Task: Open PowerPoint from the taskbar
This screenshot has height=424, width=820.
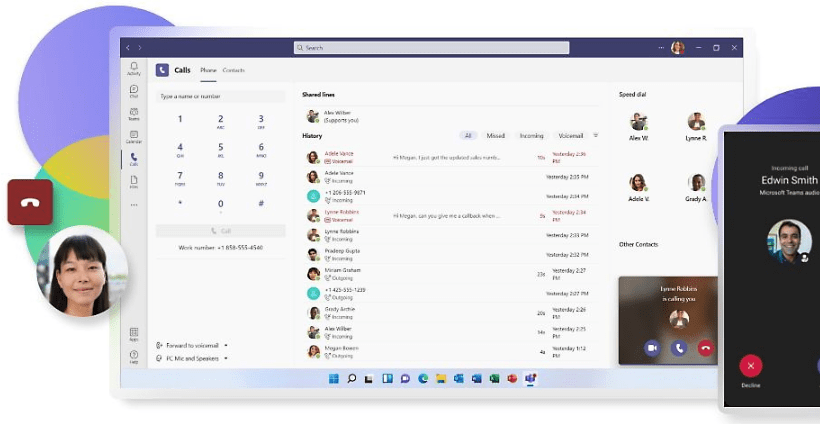Action: click(512, 379)
